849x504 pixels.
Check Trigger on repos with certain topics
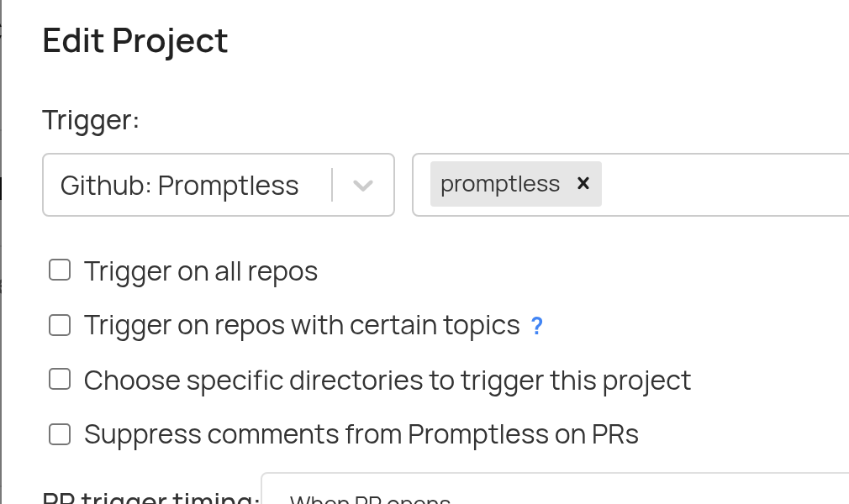(x=60, y=324)
